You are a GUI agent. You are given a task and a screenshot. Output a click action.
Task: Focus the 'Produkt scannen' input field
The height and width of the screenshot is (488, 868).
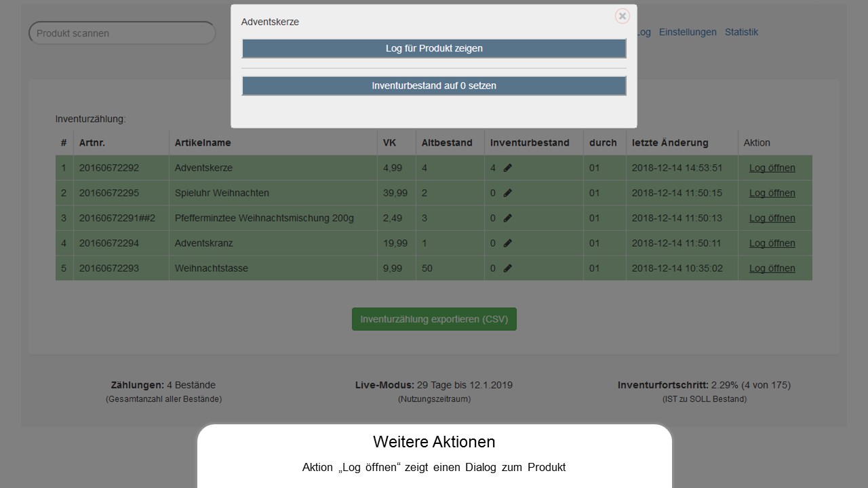pos(122,33)
